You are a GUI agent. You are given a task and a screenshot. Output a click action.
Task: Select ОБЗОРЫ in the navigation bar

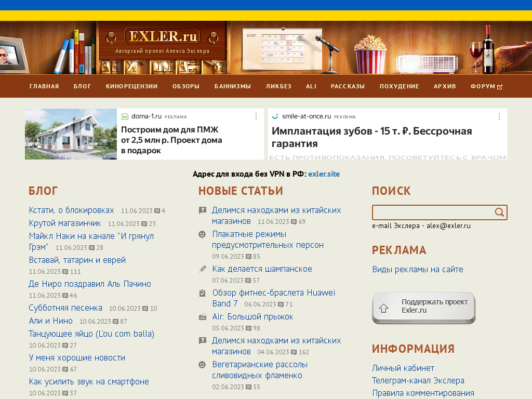coord(186,86)
